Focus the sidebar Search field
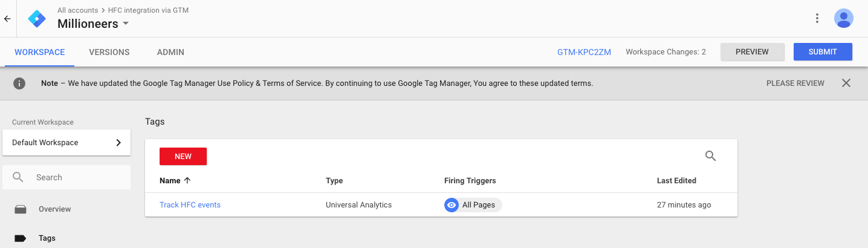Viewport: 868px width, 248px height. pyautogui.click(x=66, y=177)
